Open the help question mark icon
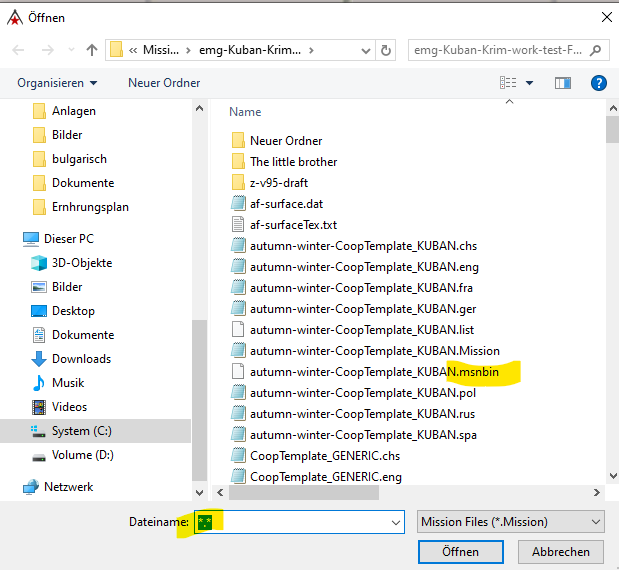This screenshot has height=570, width=619. coord(598,83)
